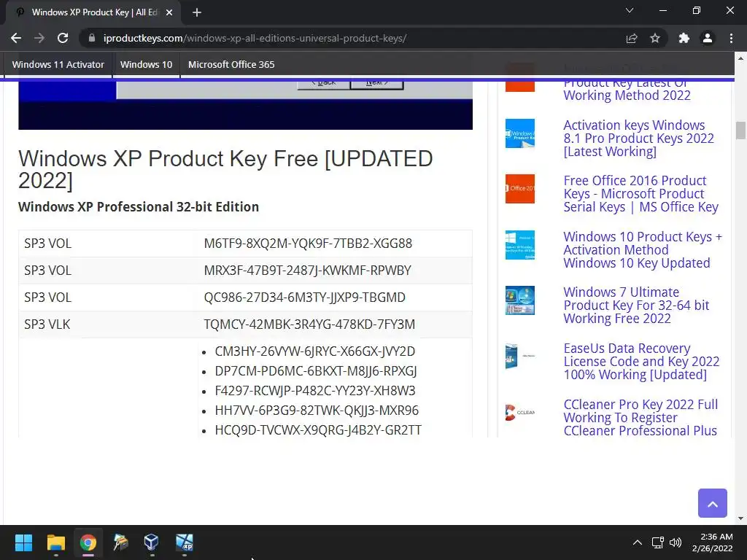This screenshot has height=560, width=747.
Task: Click the EaseUs article thumbnail
Action: (x=519, y=356)
